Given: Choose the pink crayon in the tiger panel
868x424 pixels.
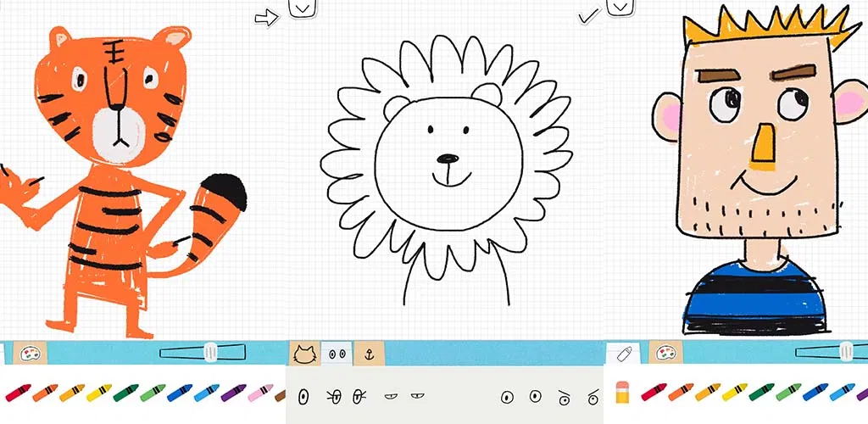Looking at the screenshot, I should coord(260,393).
